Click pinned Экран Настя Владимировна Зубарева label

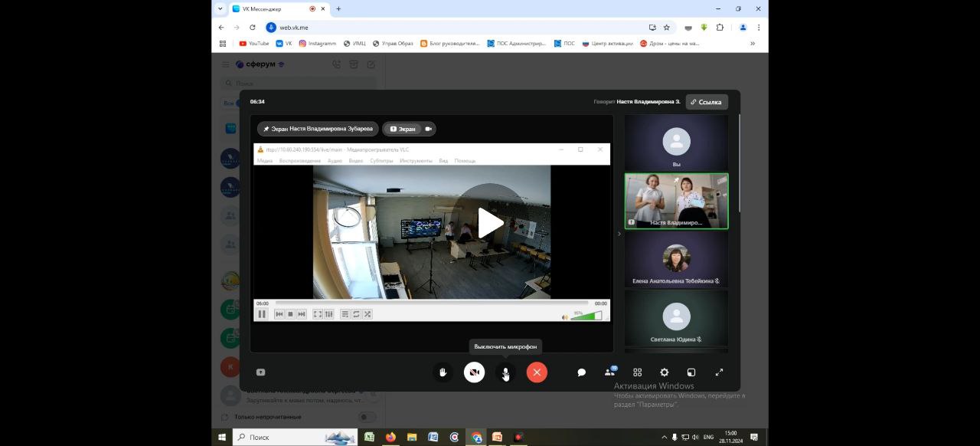318,129
